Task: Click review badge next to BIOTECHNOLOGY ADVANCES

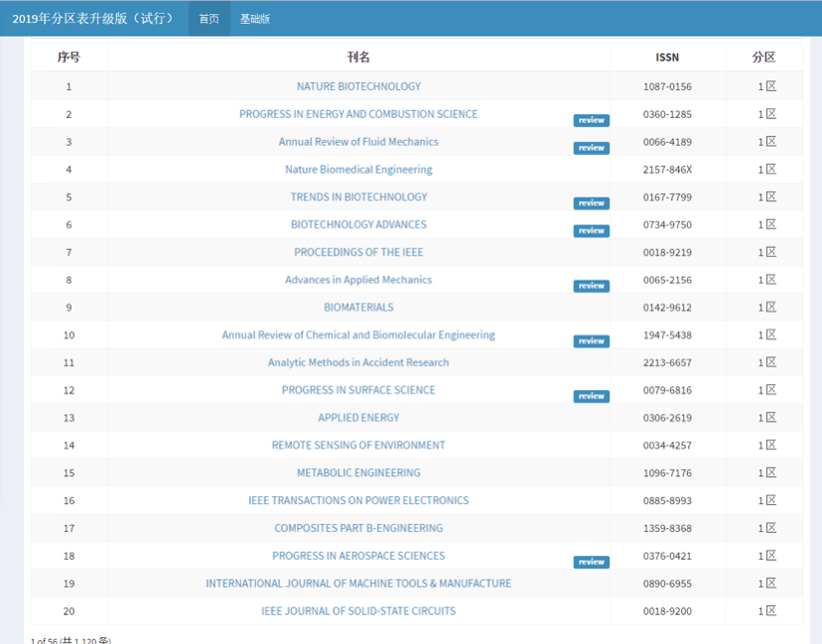Action: click(591, 230)
